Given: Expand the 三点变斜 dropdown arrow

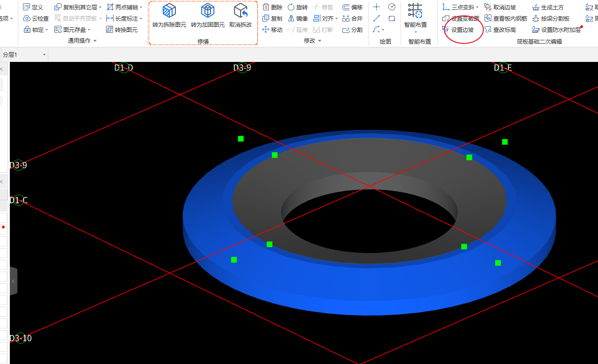Looking at the screenshot, I should [477, 8].
